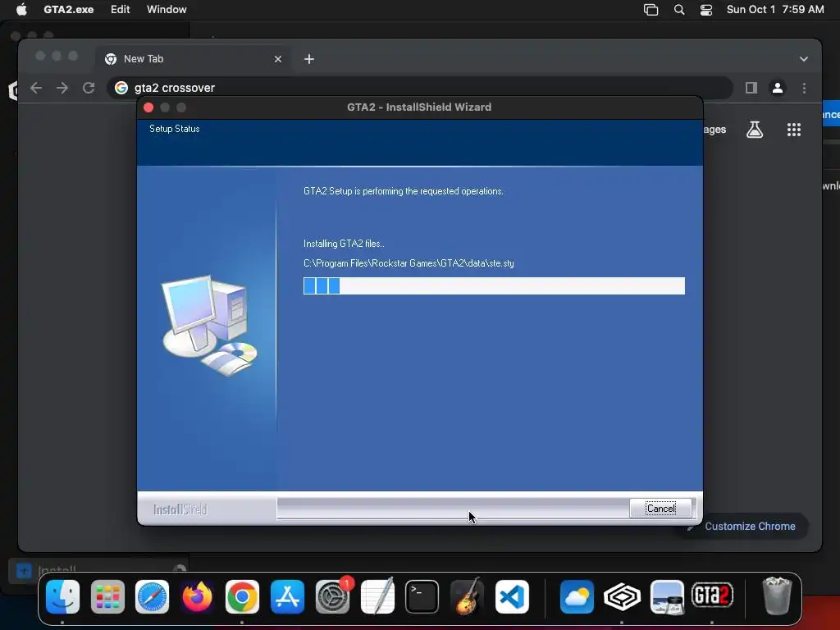This screenshot has height=630, width=840.
Task: Open the GTA2.exe application menu
Action: tap(69, 10)
